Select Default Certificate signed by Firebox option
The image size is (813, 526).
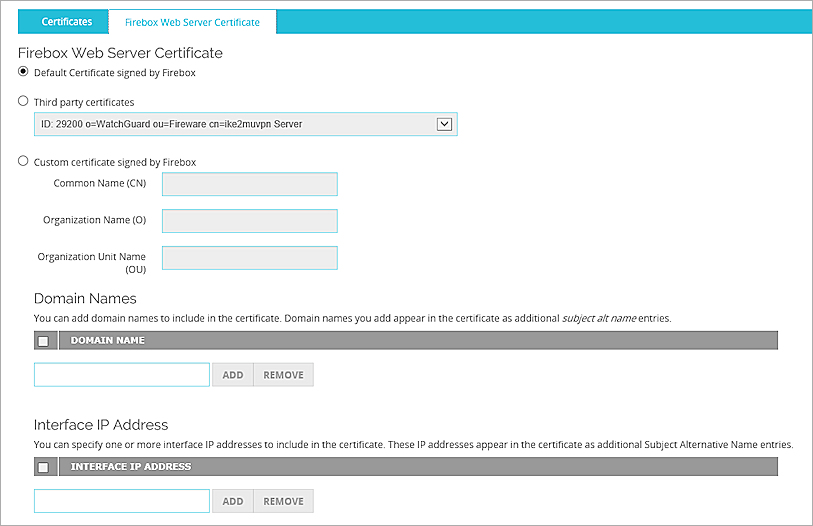[24, 72]
